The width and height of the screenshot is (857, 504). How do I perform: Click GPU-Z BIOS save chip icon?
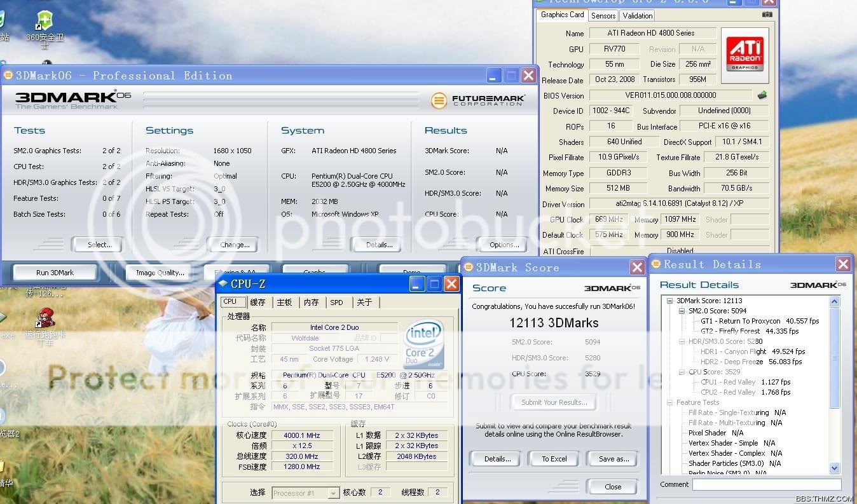point(762,95)
